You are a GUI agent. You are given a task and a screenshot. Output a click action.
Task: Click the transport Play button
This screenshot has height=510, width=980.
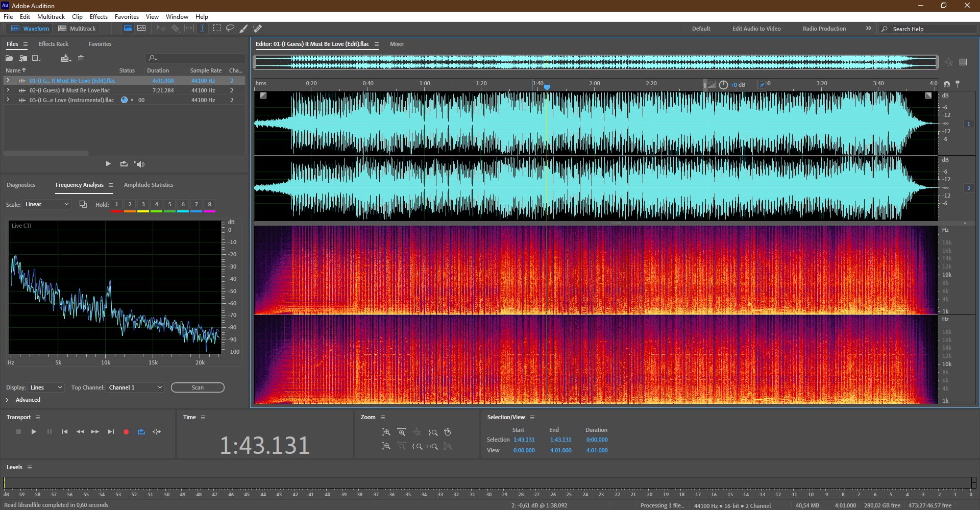pyautogui.click(x=34, y=432)
